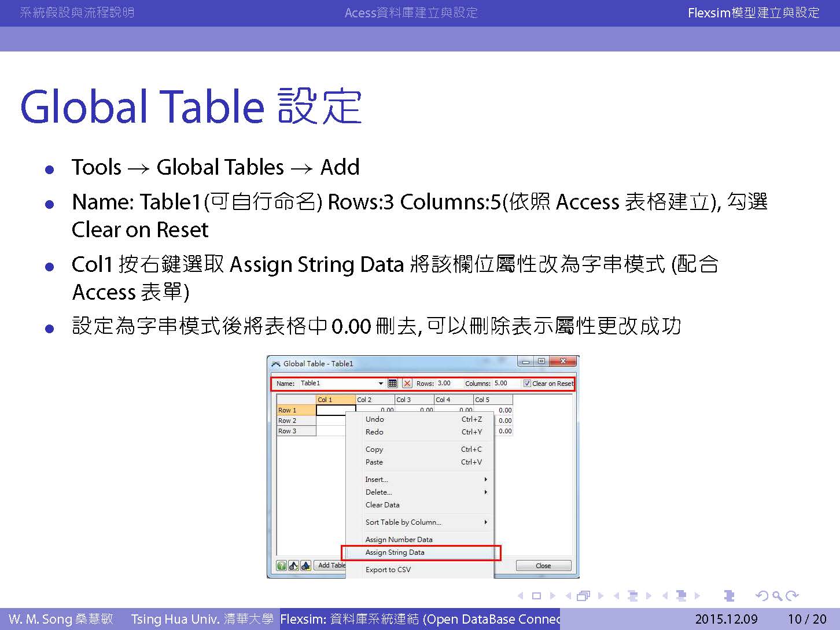Click the Rows value field
The image size is (840, 630).
click(448, 384)
